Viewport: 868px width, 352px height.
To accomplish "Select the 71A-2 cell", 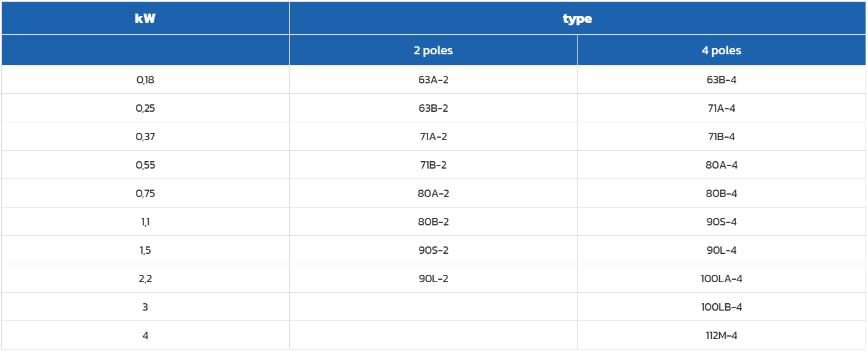I will [x=433, y=136].
